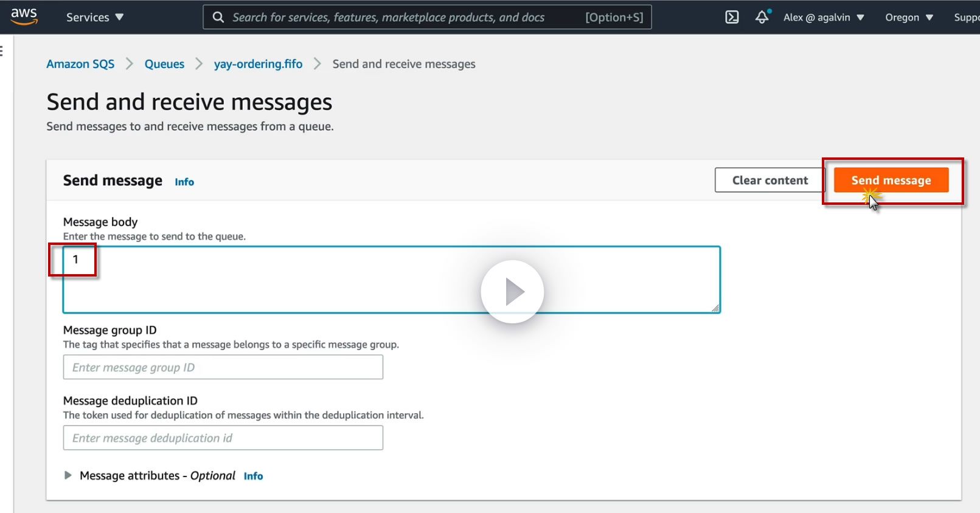Open Info link beside Send message heading
The width and height of the screenshot is (980, 513).
[x=184, y=182]
